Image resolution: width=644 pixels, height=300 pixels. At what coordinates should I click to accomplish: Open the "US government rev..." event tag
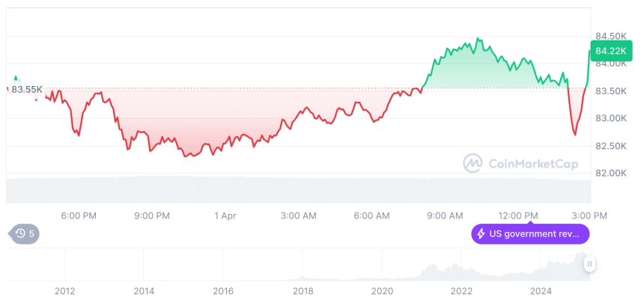pyautogui.click(x=530, y=234)
